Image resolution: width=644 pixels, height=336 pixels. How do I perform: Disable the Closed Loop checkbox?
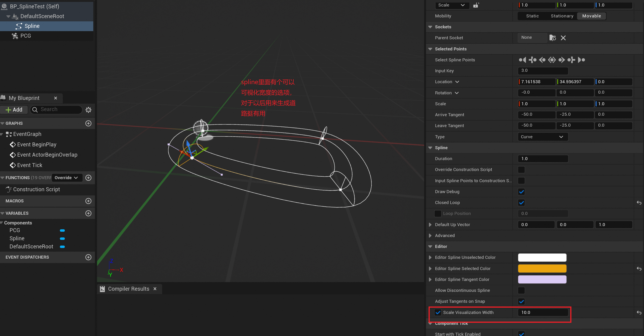coord(521,202)
